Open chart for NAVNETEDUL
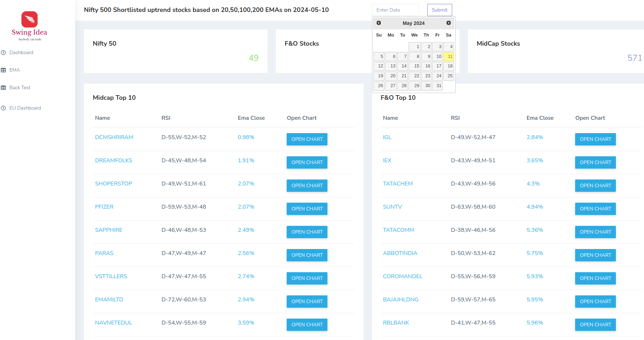This screenshot has width=644, height=340. [x=307, y=325]
